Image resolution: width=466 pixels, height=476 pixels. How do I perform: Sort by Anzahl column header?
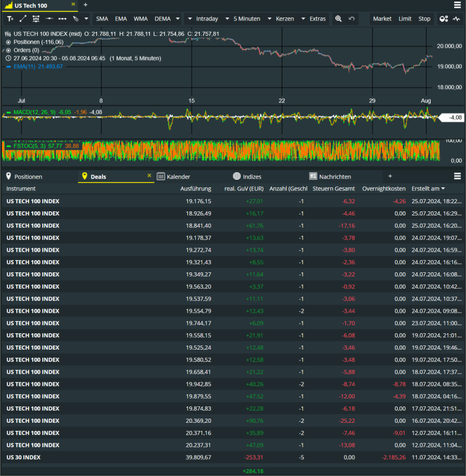[289, 189]
